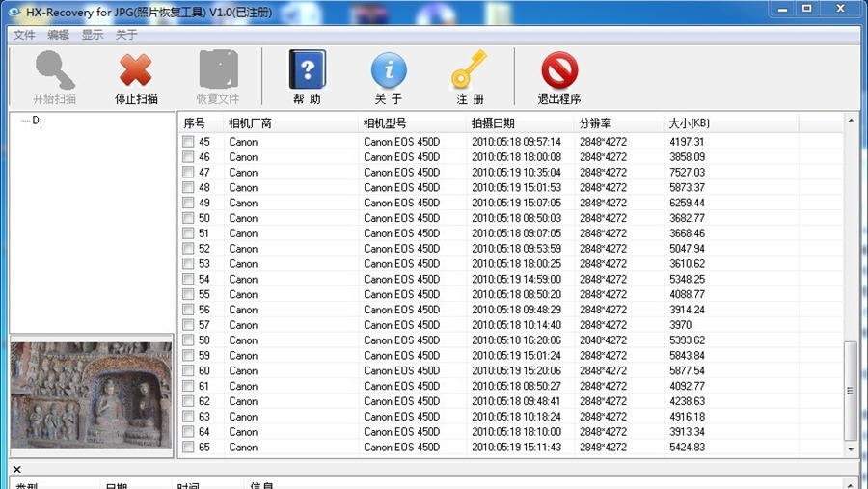Tick row 64's checkbox
The image size is (868, 489).
[x=188, y=432]
